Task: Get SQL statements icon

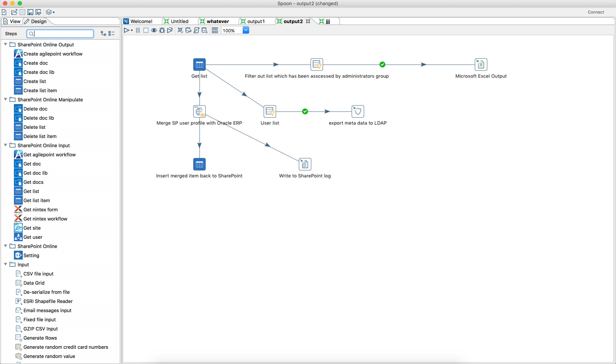Action: pos(197,30)
